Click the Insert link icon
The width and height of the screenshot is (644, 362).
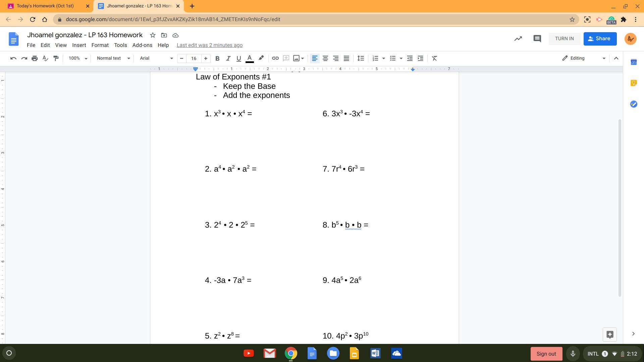275,58
